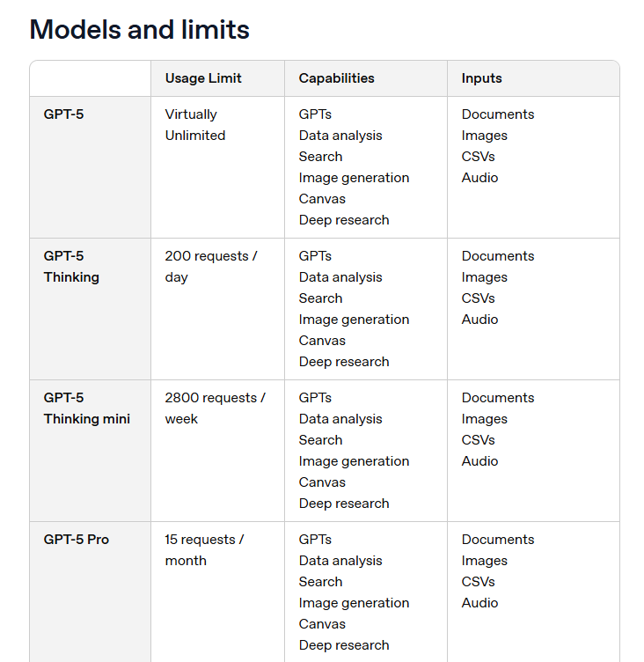644x662 pixels.
Task: Click "CSVs" in the GPT-5 Thinking mini row
Action: click(x=478, y=440)
